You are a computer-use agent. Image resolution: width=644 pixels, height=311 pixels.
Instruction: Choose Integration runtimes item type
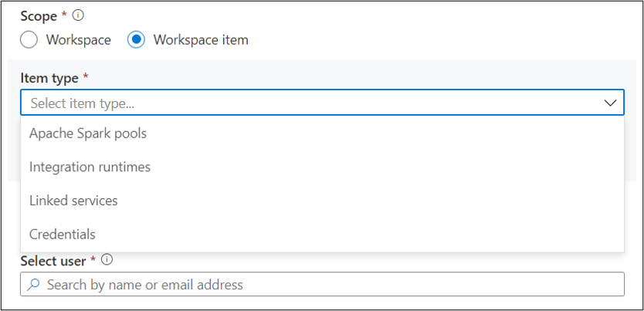pyautogui.click(x=90, y=167)
